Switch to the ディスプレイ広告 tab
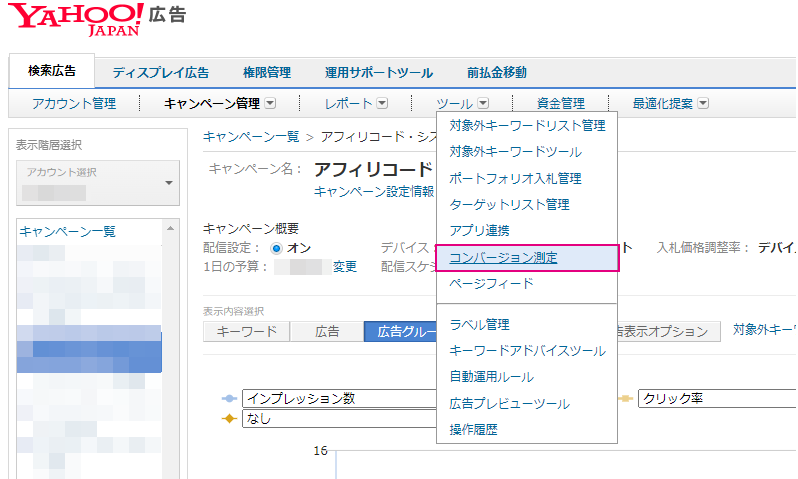 pos(160,72)
